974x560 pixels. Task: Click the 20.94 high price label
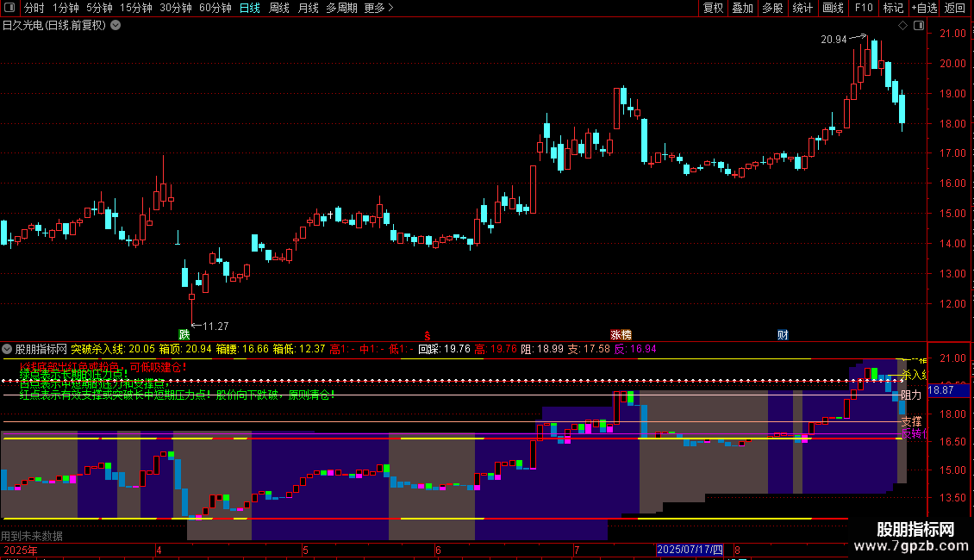[x=834, y=40]
